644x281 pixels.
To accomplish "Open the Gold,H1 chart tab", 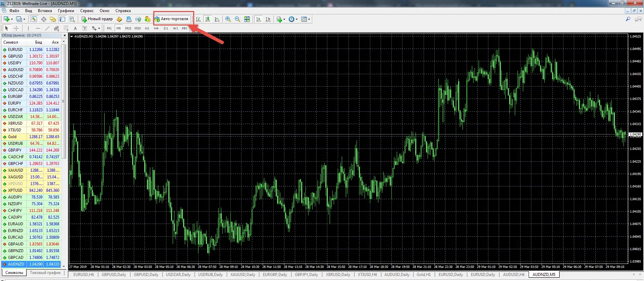I will [424, 275].
